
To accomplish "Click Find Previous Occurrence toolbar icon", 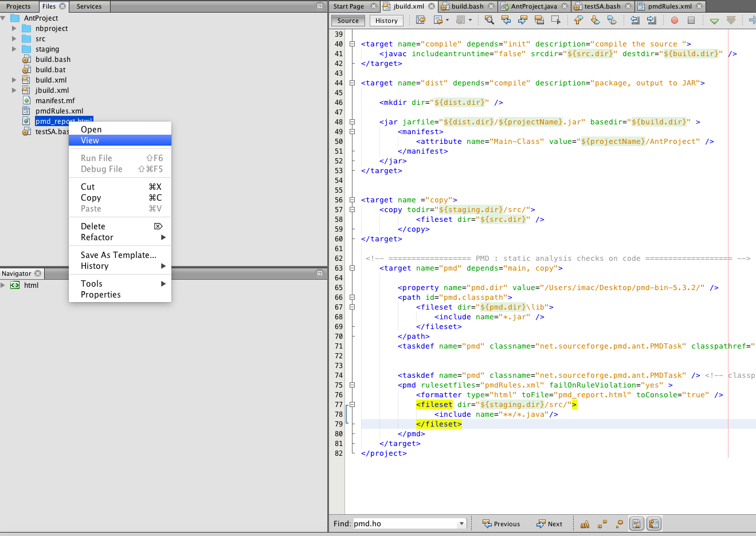I will click(x=506, y=20).
